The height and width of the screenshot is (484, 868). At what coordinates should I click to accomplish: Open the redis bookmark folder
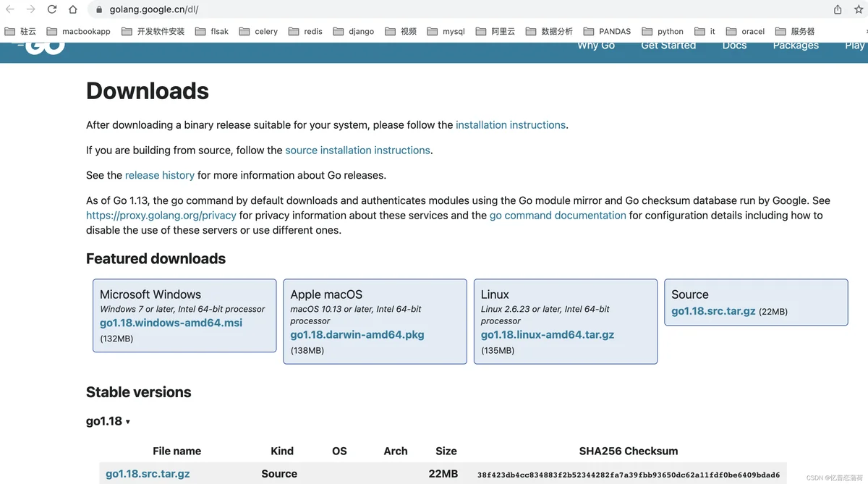[x=305, y=31]
